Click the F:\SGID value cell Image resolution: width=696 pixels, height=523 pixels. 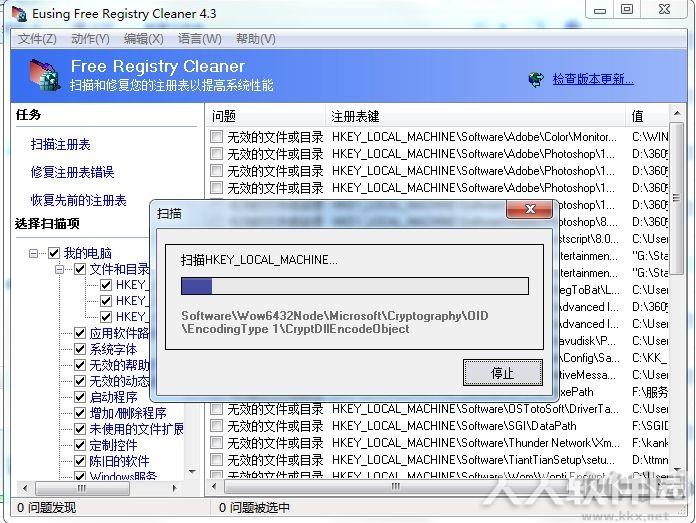coord(650,426)
